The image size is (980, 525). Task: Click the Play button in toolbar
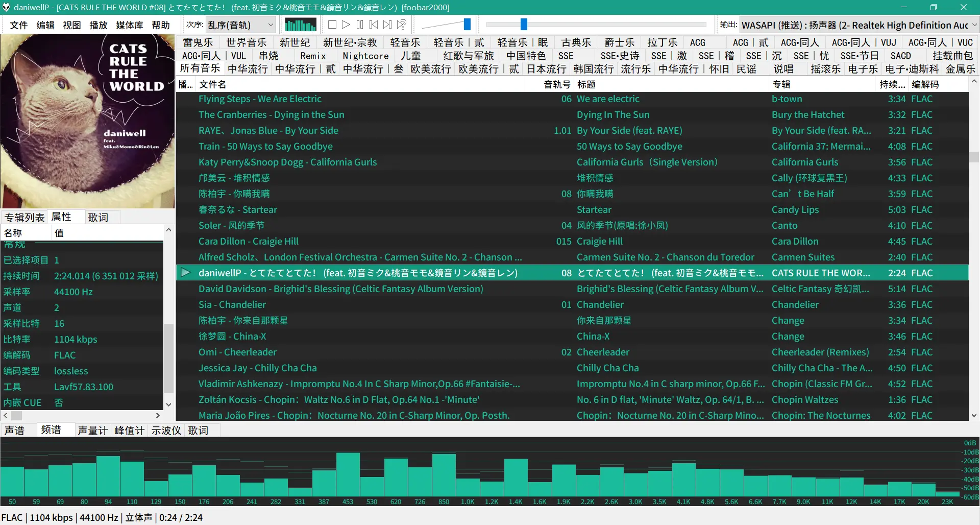pyautogui.click(x=346, y=25)
